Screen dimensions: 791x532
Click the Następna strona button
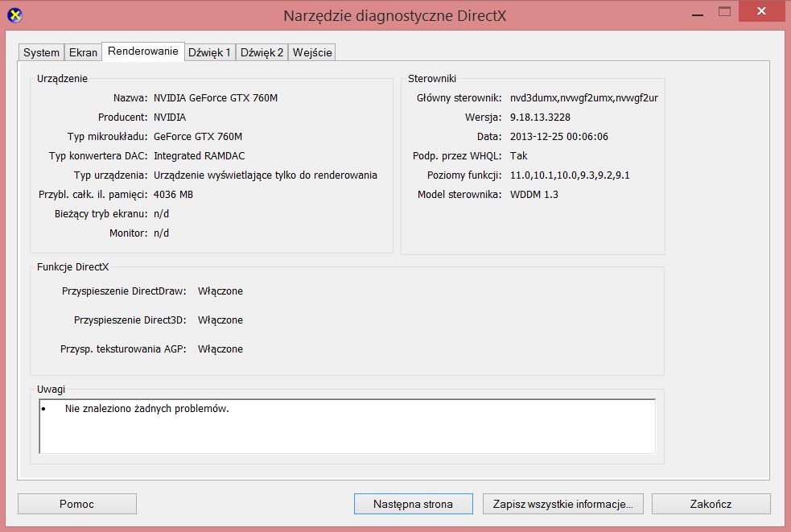[x=413, y=504]
